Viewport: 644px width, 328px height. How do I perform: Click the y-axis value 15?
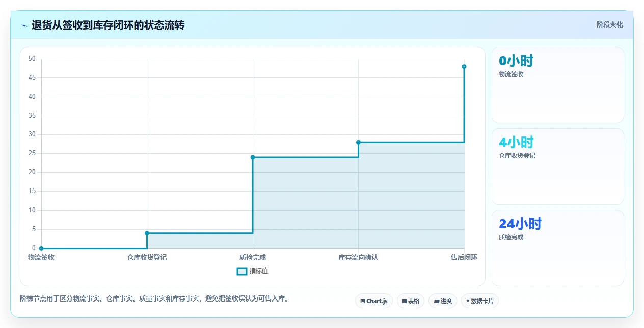(32, 191)
